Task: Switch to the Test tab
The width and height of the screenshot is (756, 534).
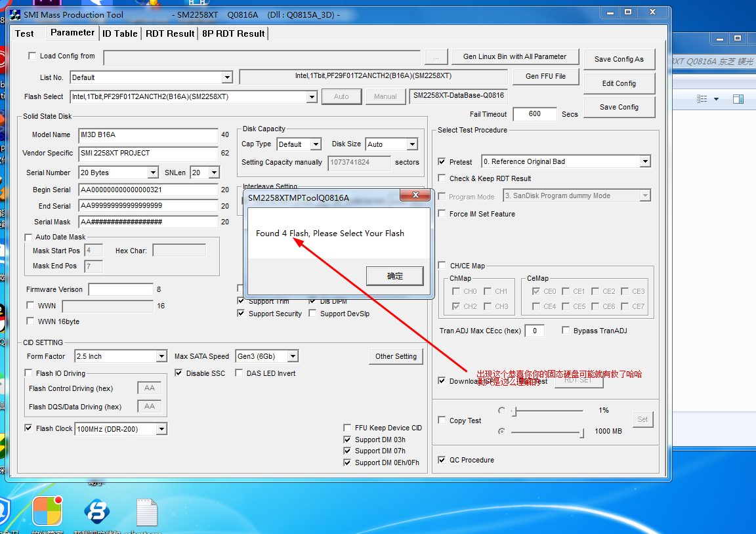Action: tap(24, 33)
